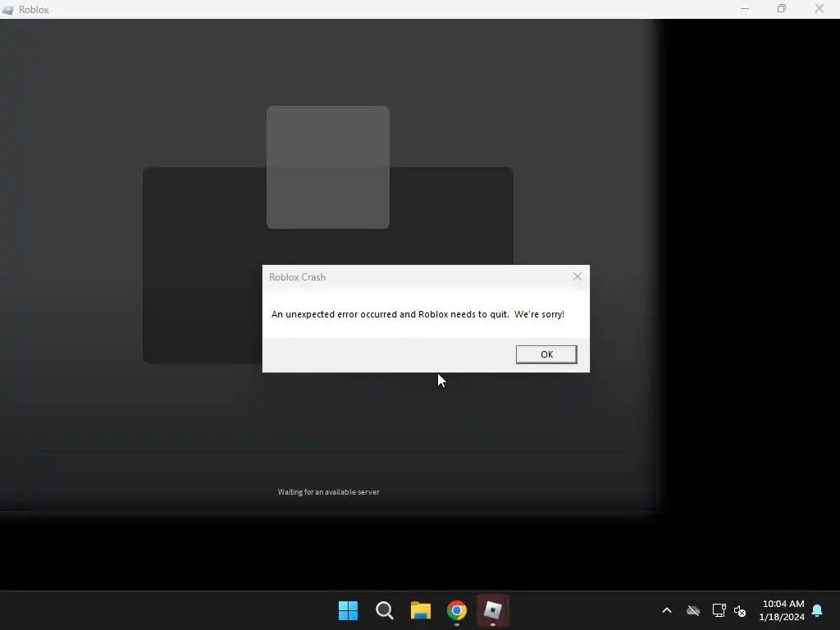Image resolution: width=840 pixels, height=630 pixels.
Task: Close the main Roblox window
Action: tap(819, 9)
